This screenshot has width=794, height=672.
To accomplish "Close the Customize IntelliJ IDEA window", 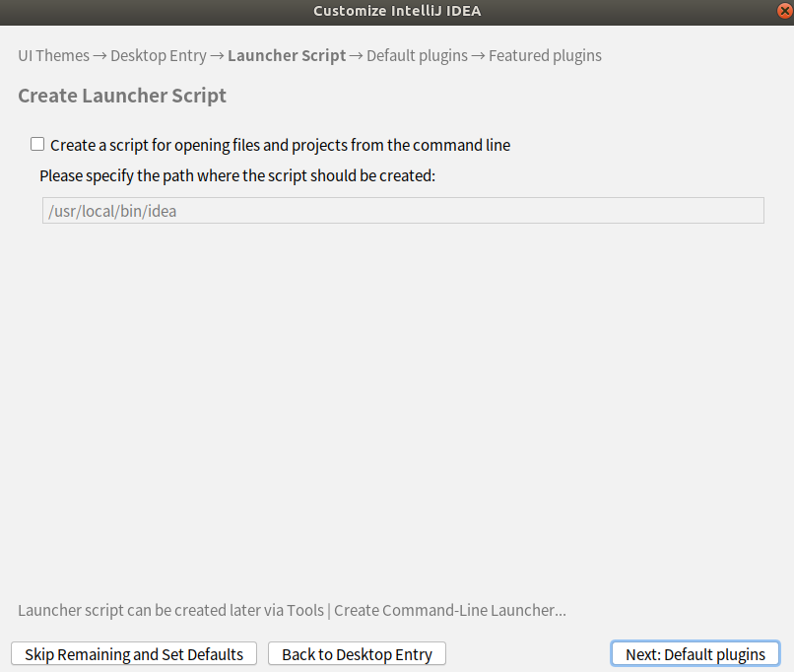I will click(785, 11).
